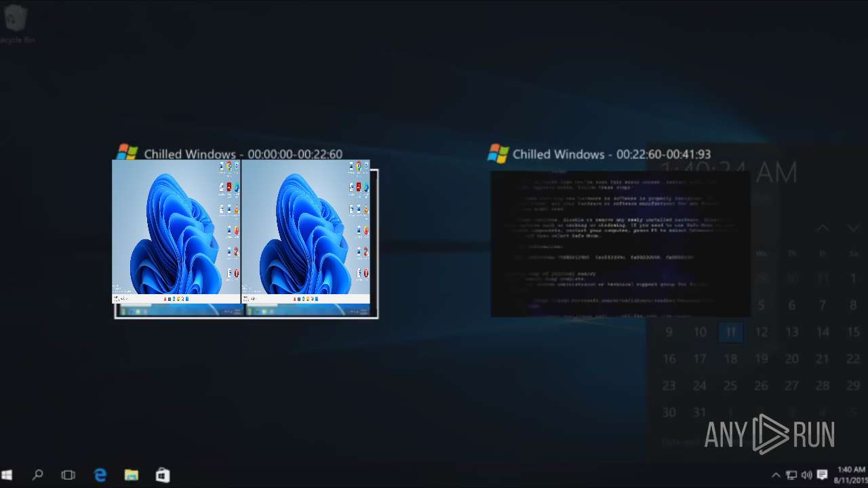Screen dimensions: 868x488
Task: Launch Microsoft Edge from the taskbar
Action: (x=100, y=475)
